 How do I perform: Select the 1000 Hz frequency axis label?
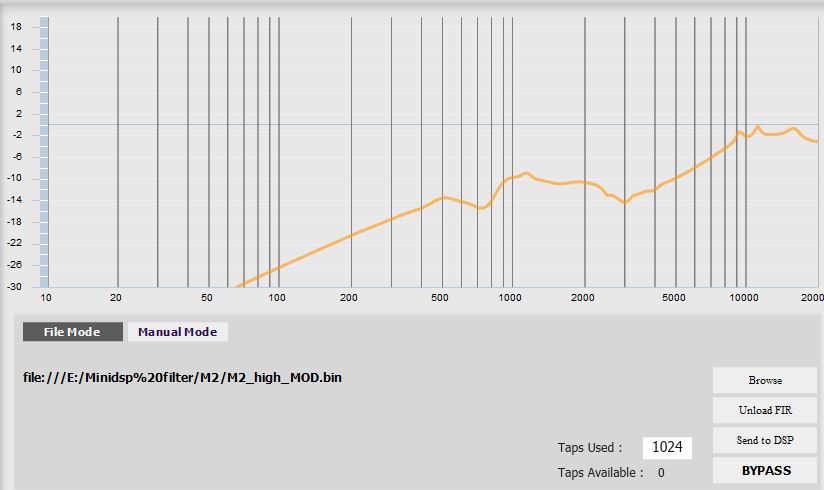(510, 298)
